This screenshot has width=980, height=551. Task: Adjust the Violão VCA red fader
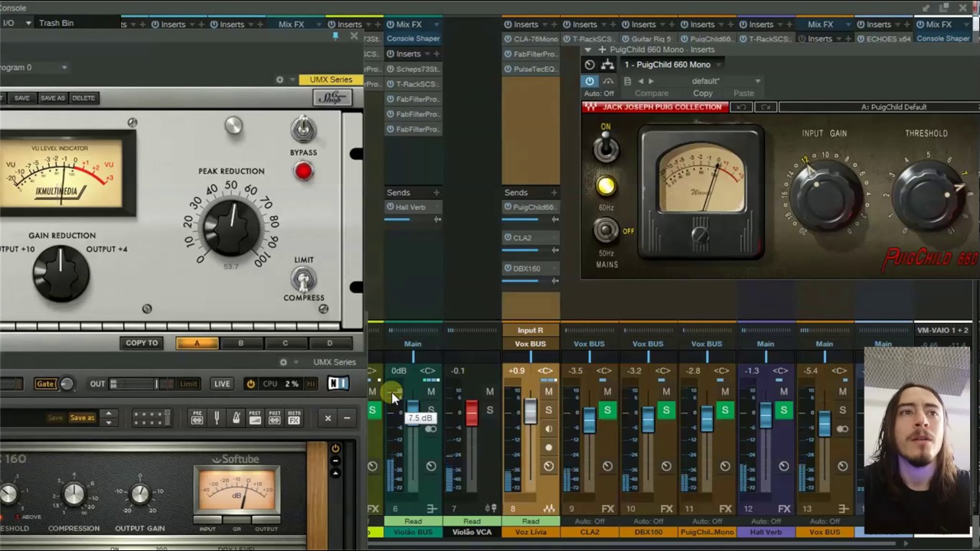coord(472,412)
